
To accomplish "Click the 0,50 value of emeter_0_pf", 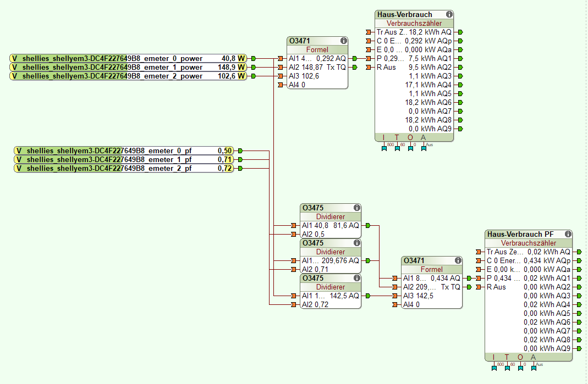I will (224, 151).
